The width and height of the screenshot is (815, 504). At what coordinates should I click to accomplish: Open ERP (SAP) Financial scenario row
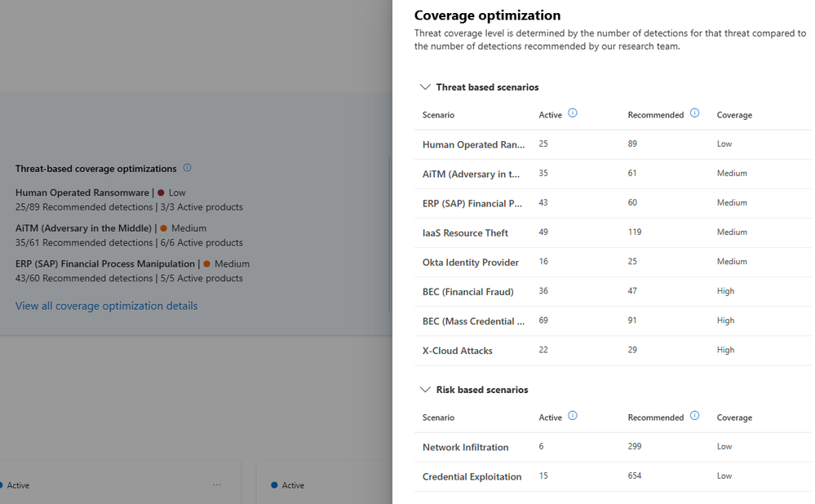473,203
